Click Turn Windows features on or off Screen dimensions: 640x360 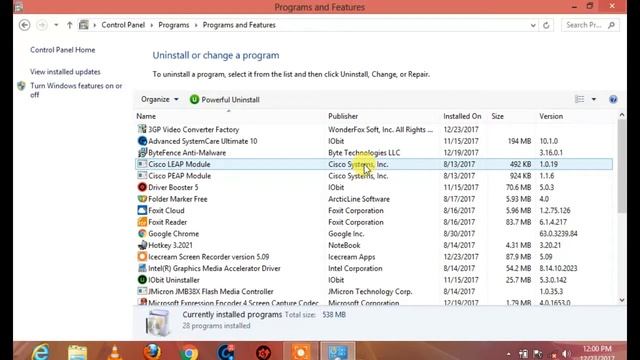(76, 90)
